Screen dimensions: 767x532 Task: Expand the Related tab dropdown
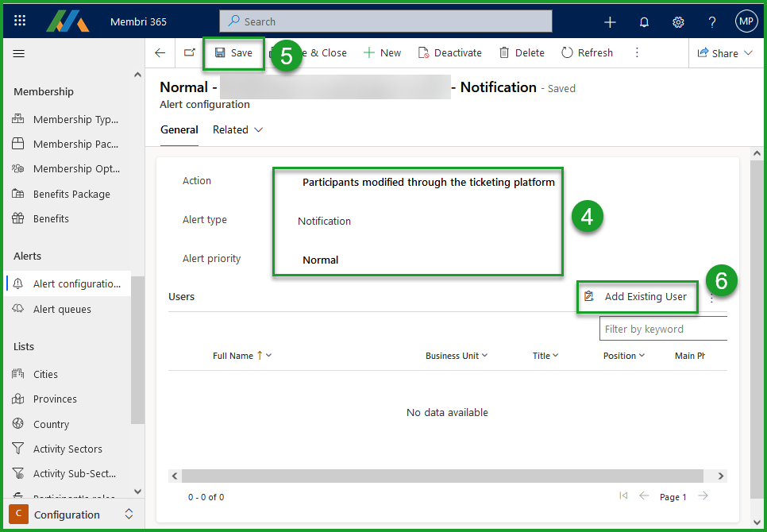pyautogui.click(x=238, y=129)
